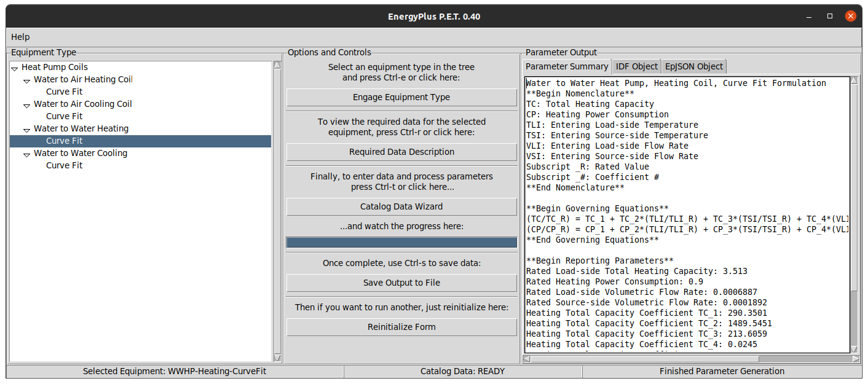Collapse the Water to Water Cooling node

point(27,154)
